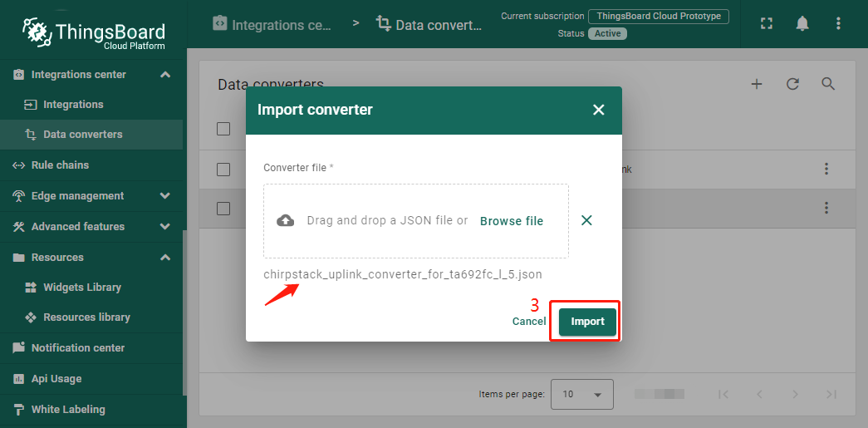Open Rule chains in the sidebar
This screenshot has width=868, height=428.
pos(91,165)
